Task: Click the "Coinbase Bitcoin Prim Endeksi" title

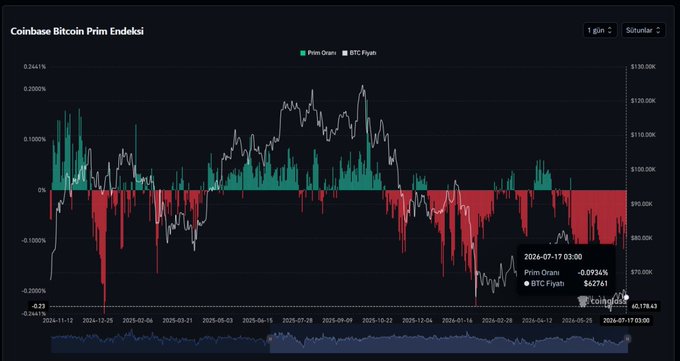Action: pos(77,31)
